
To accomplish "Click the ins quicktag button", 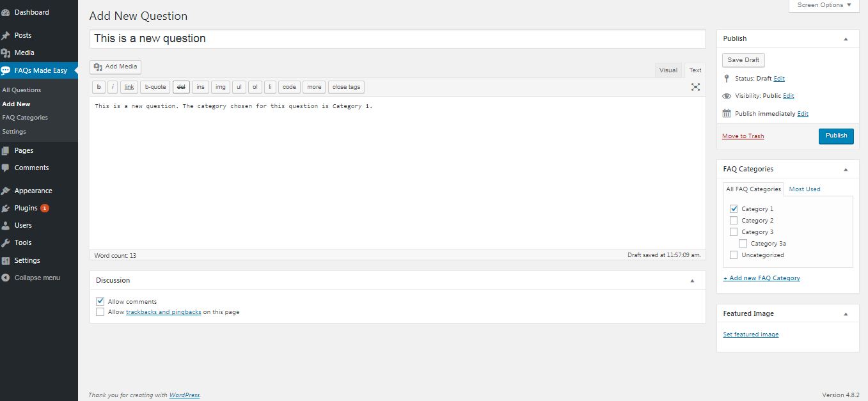I will pyautogui.click(x=201, y=87).
